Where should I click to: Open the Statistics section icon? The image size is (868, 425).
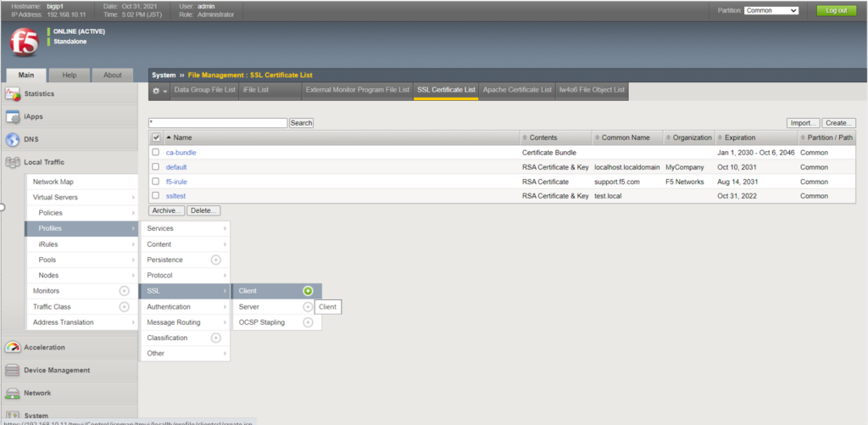[13, 93]
